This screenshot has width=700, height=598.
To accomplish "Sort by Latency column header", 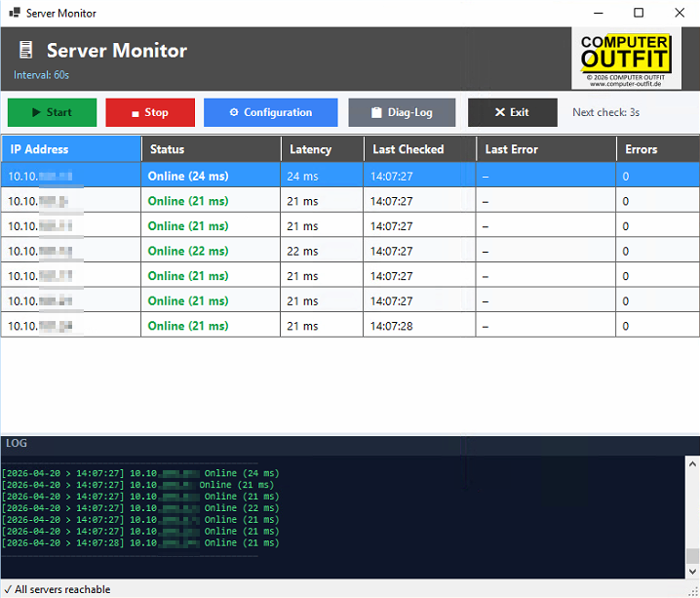I will (x=323, y=149).
